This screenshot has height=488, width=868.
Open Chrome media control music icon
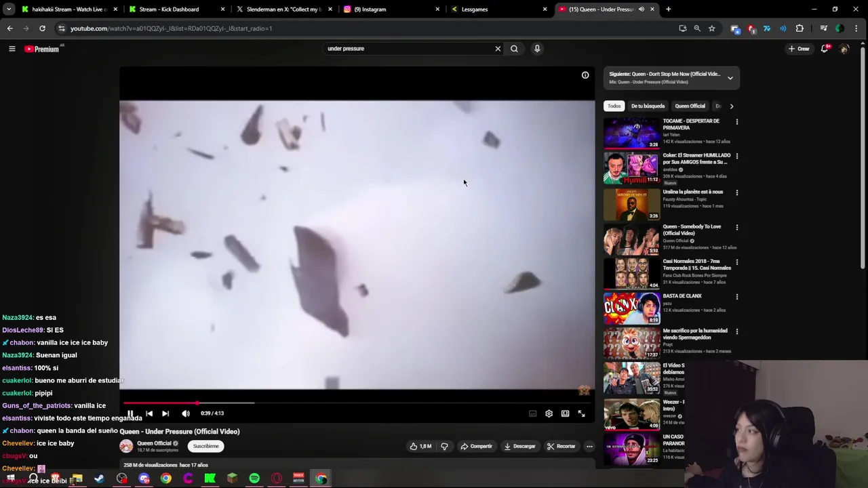(x=824, y=28)
